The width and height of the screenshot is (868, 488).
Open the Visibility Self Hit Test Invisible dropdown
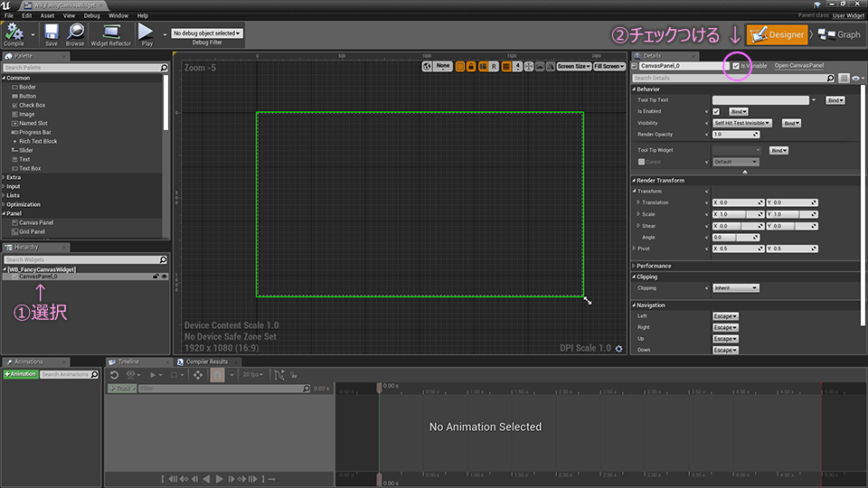coord(741,124)
